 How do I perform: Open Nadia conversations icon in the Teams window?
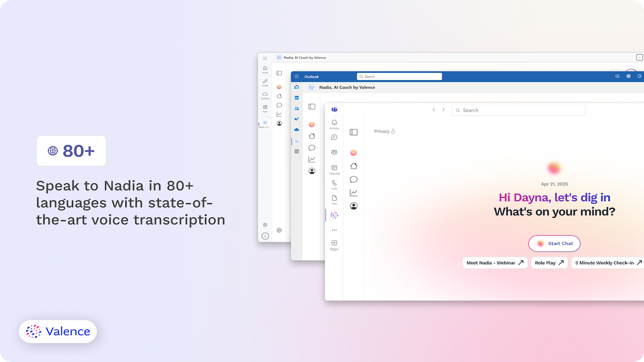[354, 179]
